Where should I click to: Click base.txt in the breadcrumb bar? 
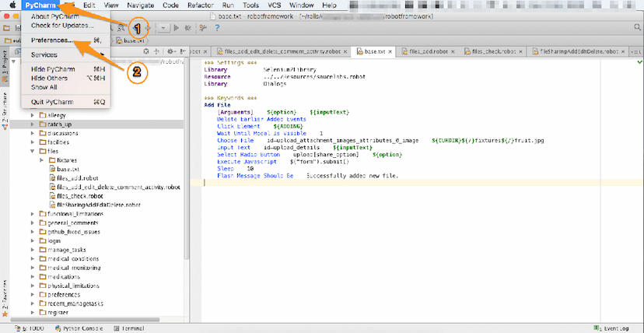(x=131, y=40)
